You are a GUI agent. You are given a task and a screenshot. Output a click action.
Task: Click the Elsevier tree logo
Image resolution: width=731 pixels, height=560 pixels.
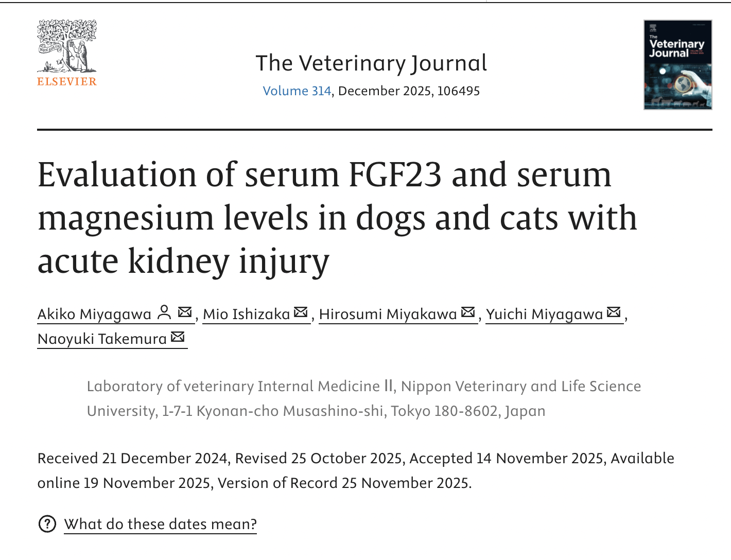click(x=67, y=46)
